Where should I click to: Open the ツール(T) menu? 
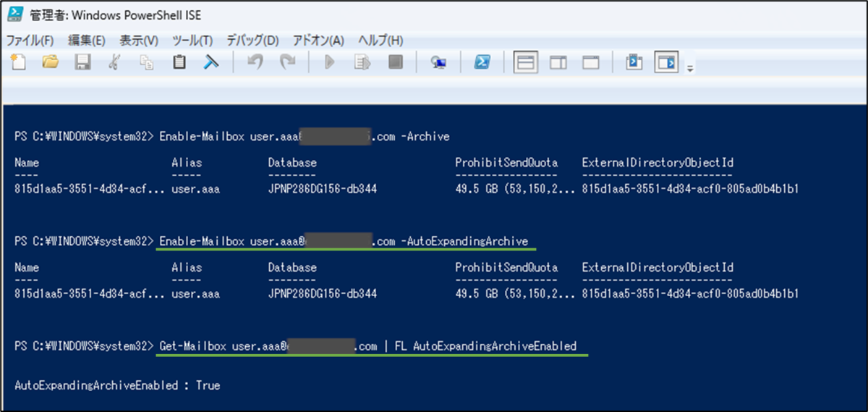[192, 40]
